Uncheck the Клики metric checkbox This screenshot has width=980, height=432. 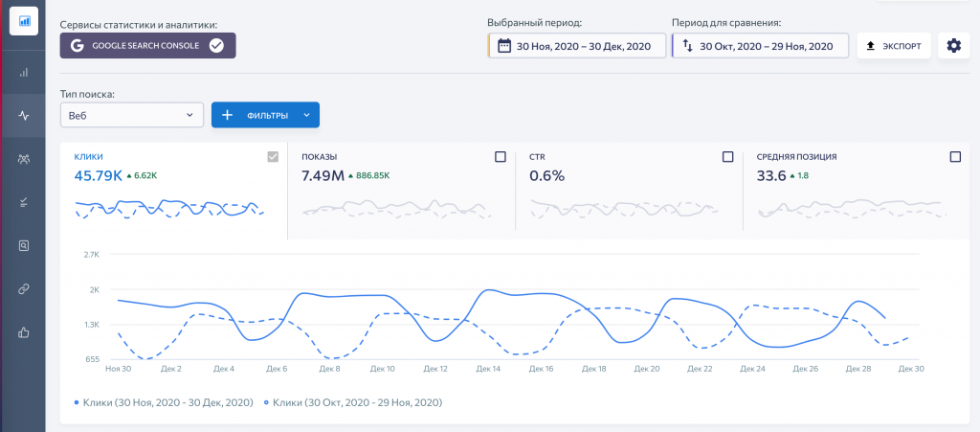pyautogui.click(x=273, y=157)
